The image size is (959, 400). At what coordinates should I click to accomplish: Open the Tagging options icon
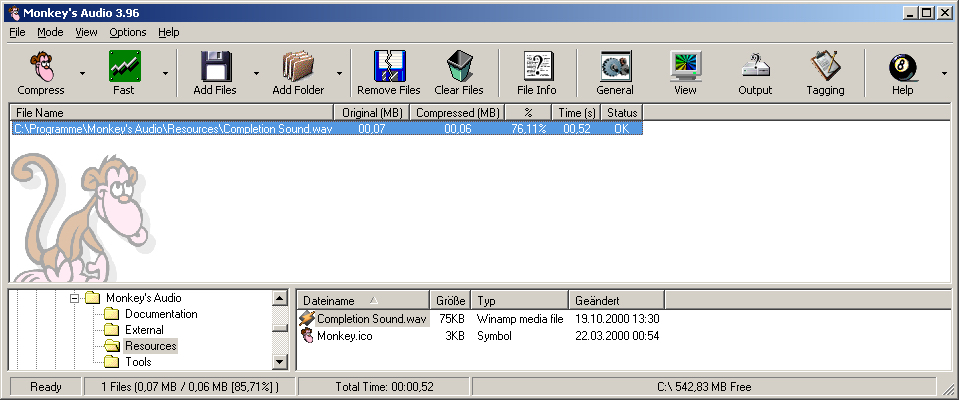pos(825,67)
